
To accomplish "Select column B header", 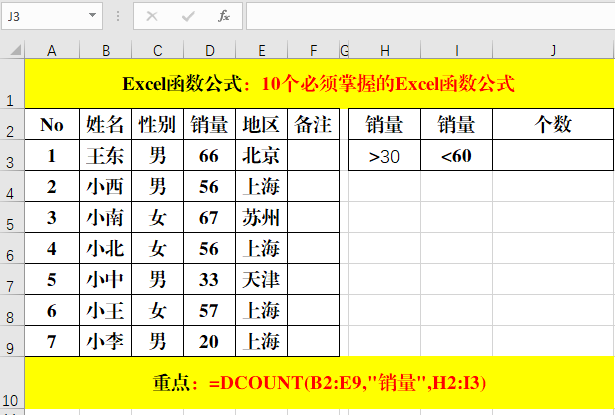I will pos(106,50).
